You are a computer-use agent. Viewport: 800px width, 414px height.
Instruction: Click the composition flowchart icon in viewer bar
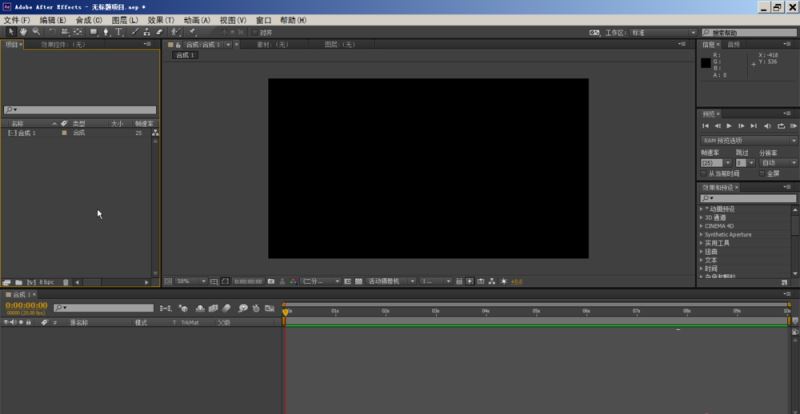492,281
